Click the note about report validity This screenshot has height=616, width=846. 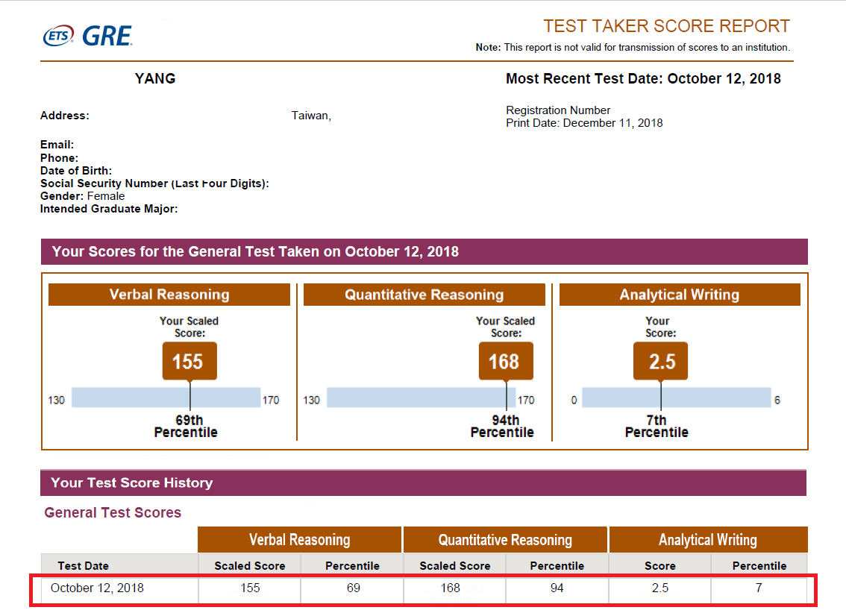pyautogui.click(x=633, y=48)
